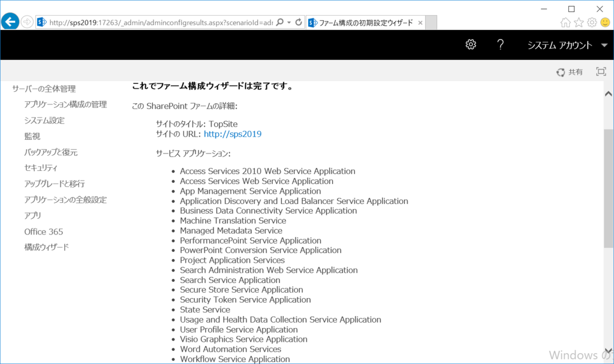Open Favorites with the star icon

pyautogui.click(x=579, y=22)
